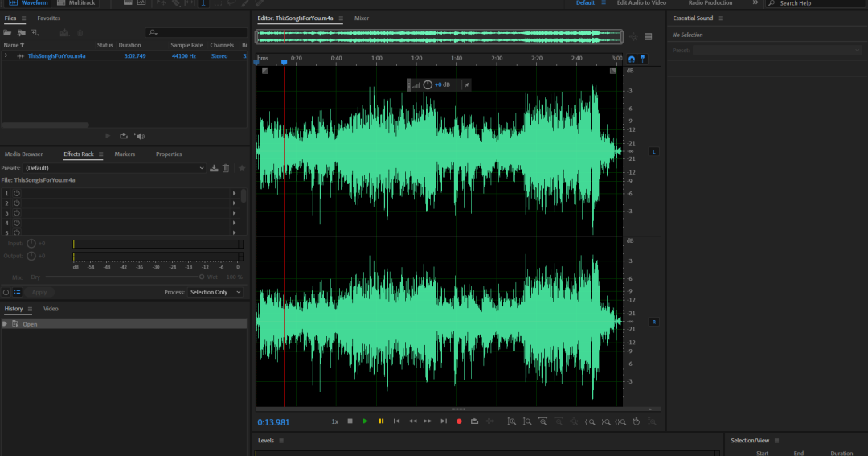Delete effects preset with trash icon
This screenshot has height=456, width=868.
click(x=226, y=168)
